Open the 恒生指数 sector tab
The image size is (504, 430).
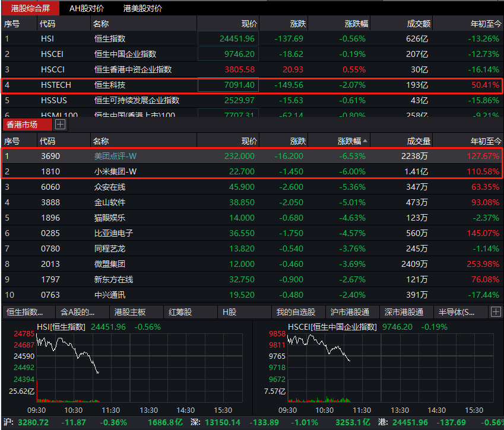[29, 312]
